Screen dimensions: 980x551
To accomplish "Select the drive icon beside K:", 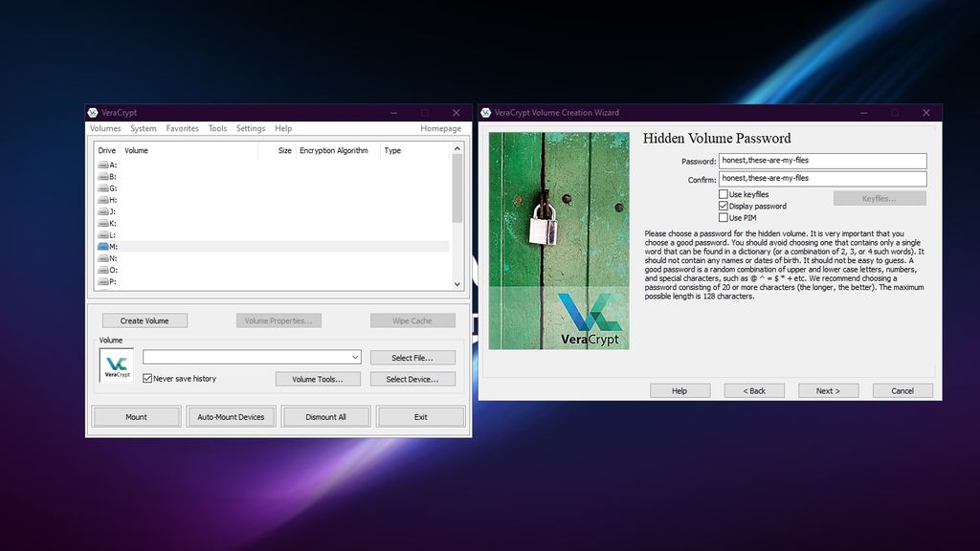I will coord(102,224).
